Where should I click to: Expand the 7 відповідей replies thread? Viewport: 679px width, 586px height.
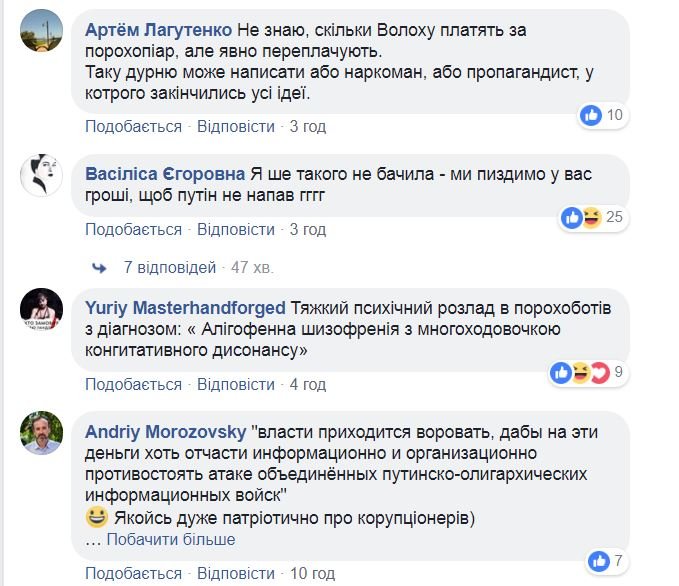click(170, 268)
